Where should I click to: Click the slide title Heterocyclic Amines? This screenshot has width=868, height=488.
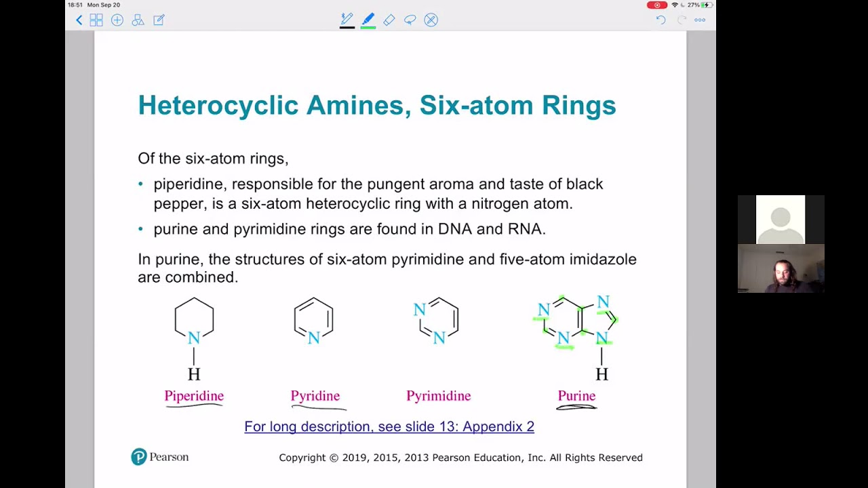377,105
